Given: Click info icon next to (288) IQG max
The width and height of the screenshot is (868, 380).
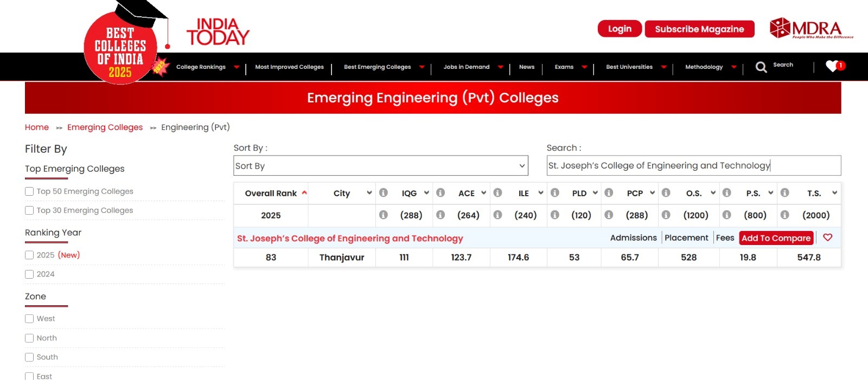Looking at the screenshot, I should click(x=384, y=215).
